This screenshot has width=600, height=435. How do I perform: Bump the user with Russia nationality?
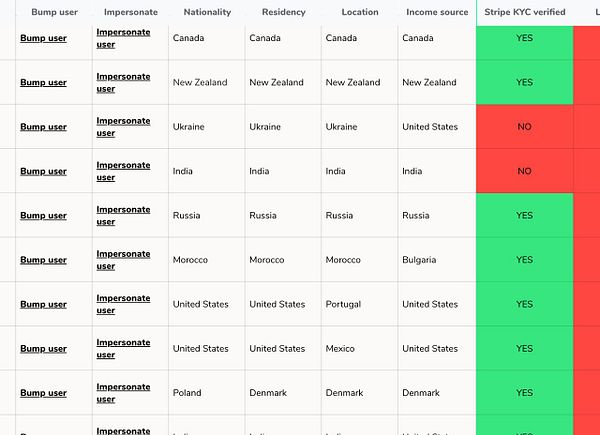pos(43,215)
